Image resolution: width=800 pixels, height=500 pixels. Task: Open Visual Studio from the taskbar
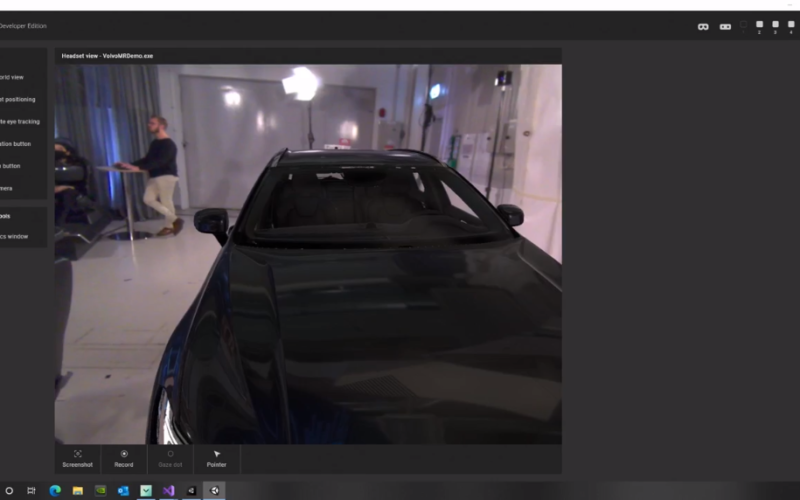click(x=168, y=490)
